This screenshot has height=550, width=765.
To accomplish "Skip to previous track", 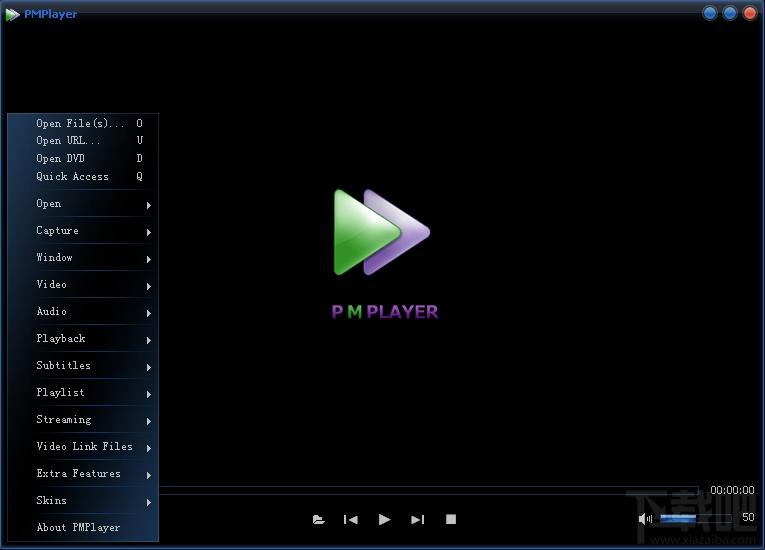I will 351,519.
